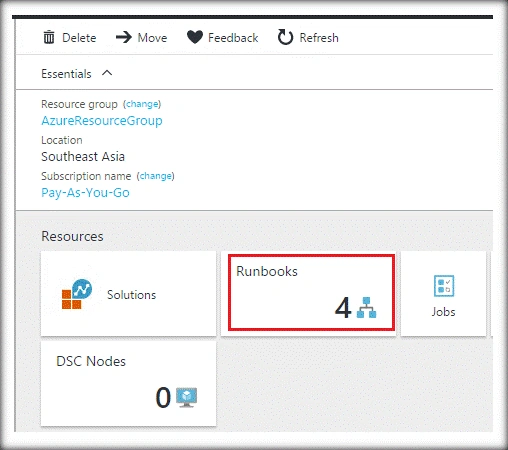Screen dimensions: 508x450
Task: Click the Southeast Asia location value
Action: [83, 156]
